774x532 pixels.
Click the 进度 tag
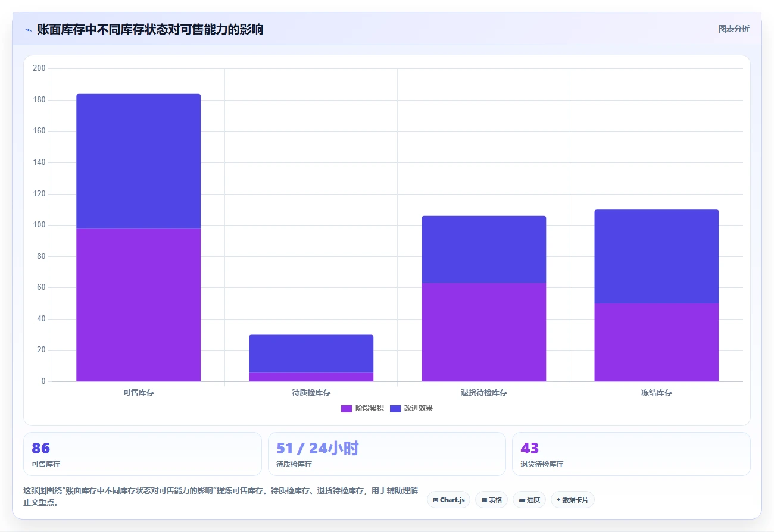tap(529, 500)
